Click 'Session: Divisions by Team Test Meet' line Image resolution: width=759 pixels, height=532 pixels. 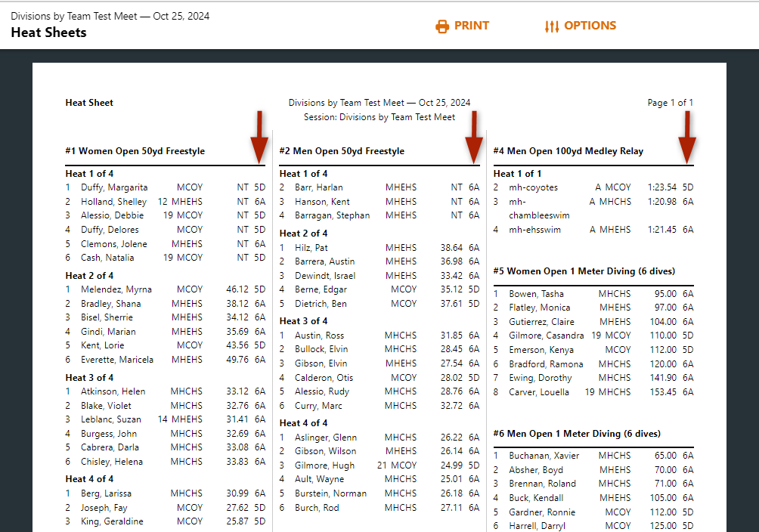tap(379, 117)
